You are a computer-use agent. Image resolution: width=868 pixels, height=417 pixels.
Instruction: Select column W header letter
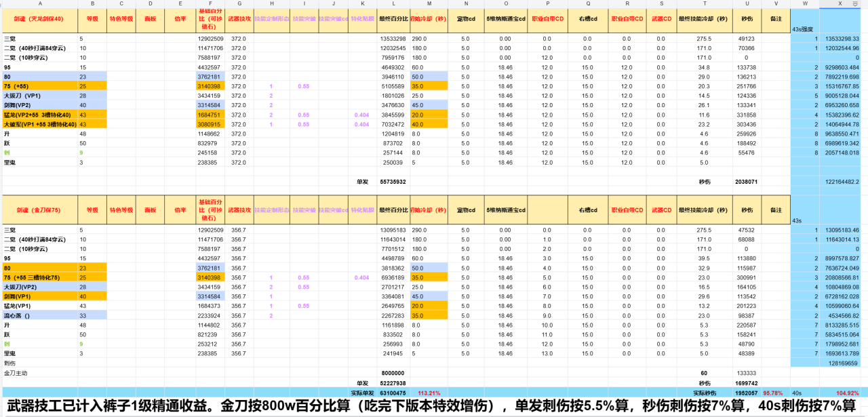pos(805,4)
